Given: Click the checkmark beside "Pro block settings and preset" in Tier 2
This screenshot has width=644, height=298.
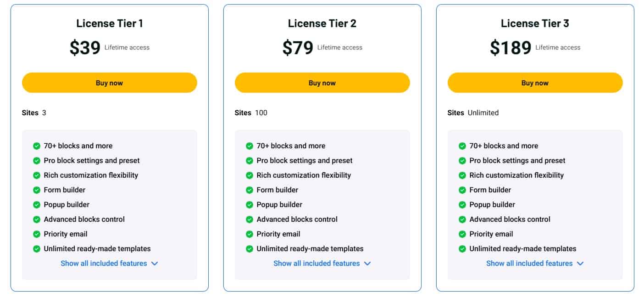Looking at the screenshot, I should click(249, 160).
